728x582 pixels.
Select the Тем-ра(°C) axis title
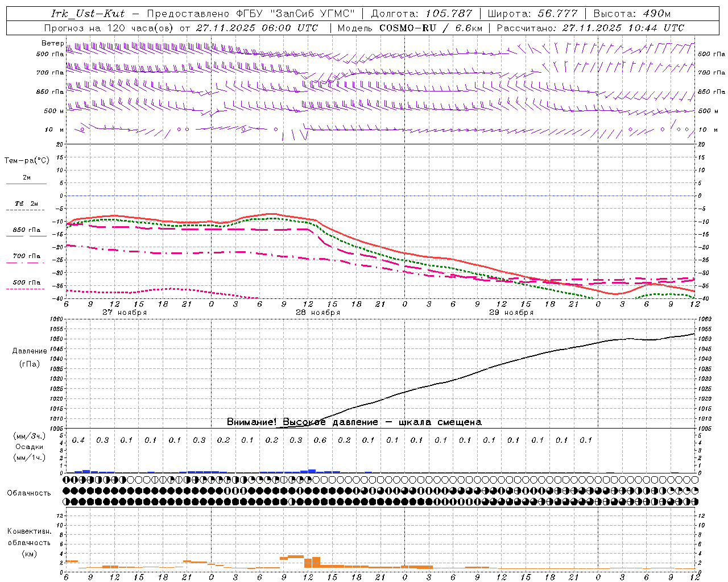27,161
